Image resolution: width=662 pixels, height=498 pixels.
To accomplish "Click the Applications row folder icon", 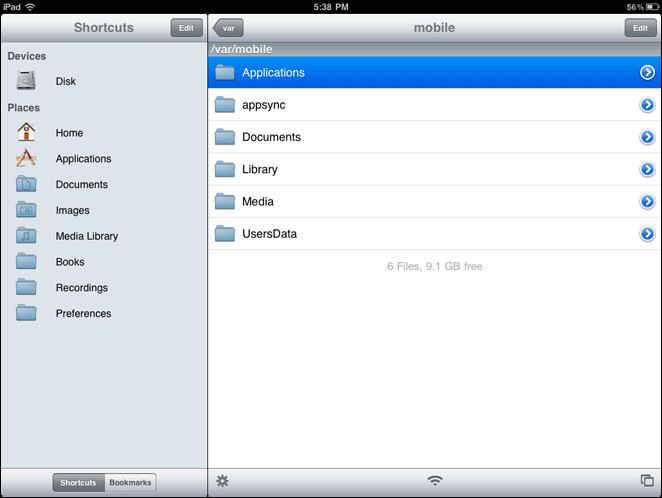I will pyautogui.click(x=225, y=72).
